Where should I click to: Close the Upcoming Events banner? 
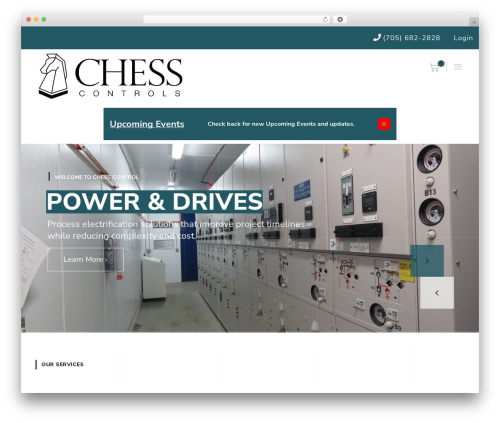point(384,124)
